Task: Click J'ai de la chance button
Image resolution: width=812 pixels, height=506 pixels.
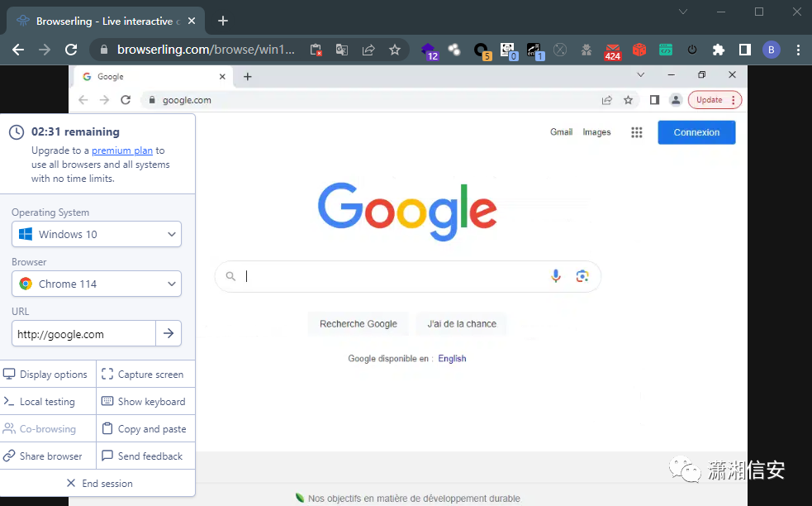Action: click(462, 323)
